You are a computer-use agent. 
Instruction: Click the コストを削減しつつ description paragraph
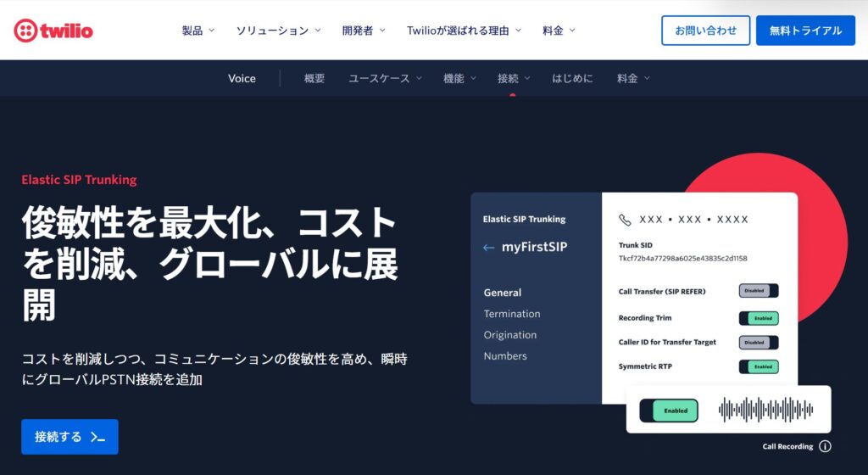click(x=214, y=369)
